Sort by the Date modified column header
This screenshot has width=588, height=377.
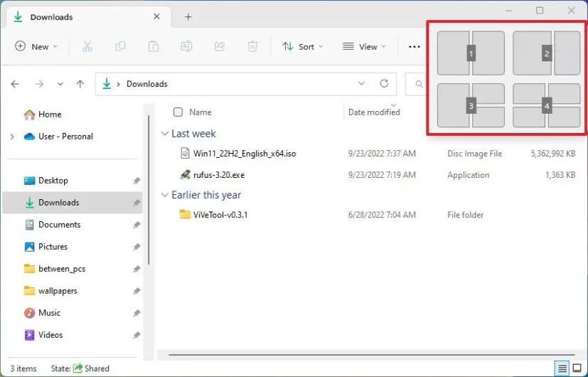(374, 112)
